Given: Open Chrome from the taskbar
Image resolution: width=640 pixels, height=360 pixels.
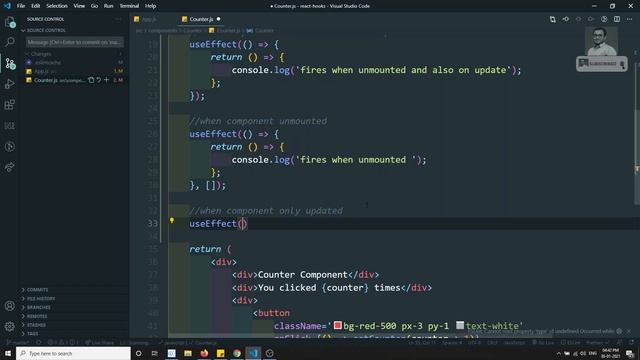Looking at the screenshot, I should [237, 353].
